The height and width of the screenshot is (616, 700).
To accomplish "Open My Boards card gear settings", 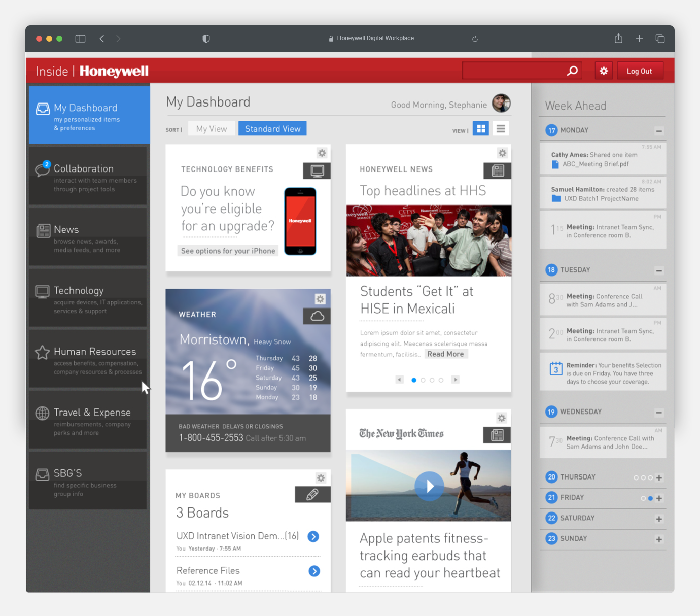I will tap(321, 478).
